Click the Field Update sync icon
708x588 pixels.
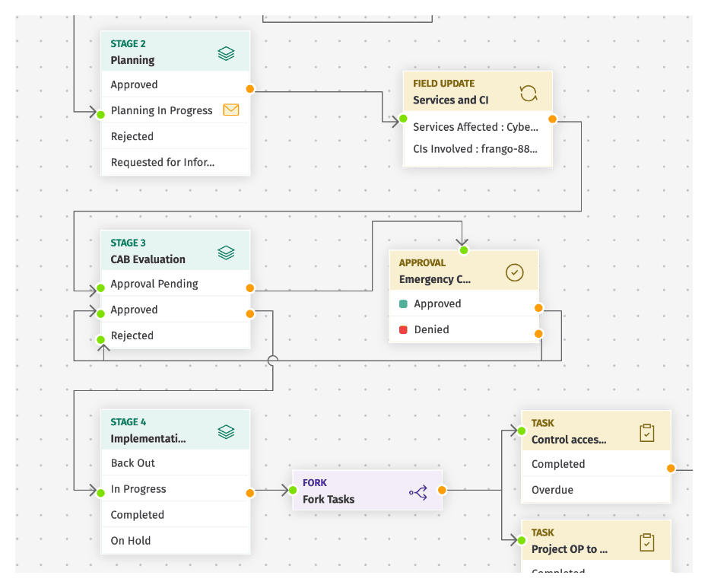tap(528, 93)
